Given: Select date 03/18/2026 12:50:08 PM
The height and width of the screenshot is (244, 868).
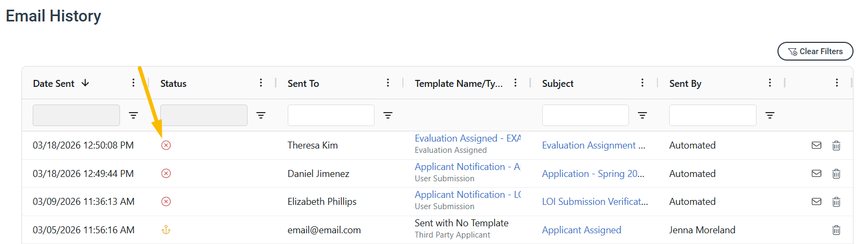Looking at the screenshot, I should tap(83, 145).
